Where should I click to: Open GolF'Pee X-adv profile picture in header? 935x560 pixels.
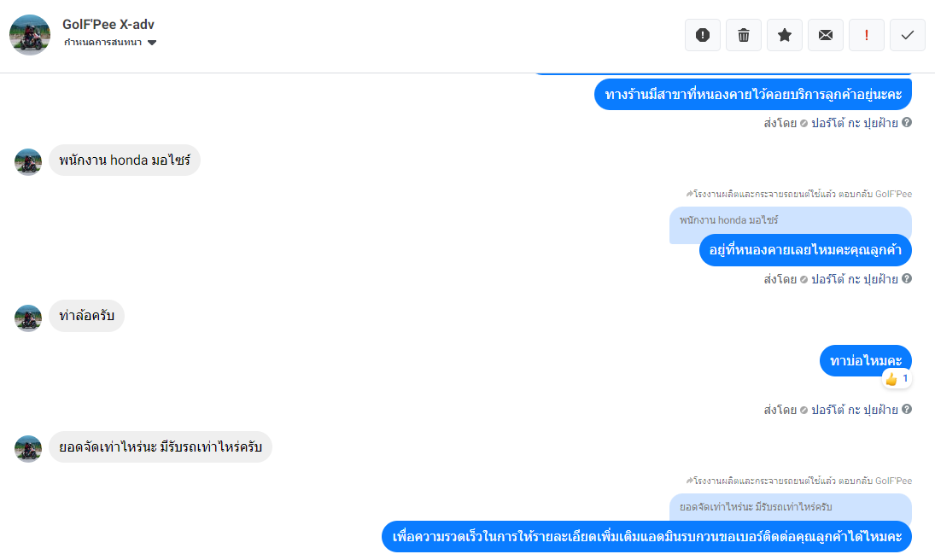click(30, 35)
